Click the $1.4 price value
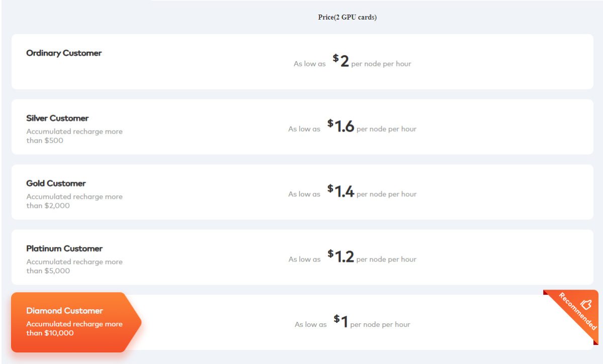 point(342,192)
